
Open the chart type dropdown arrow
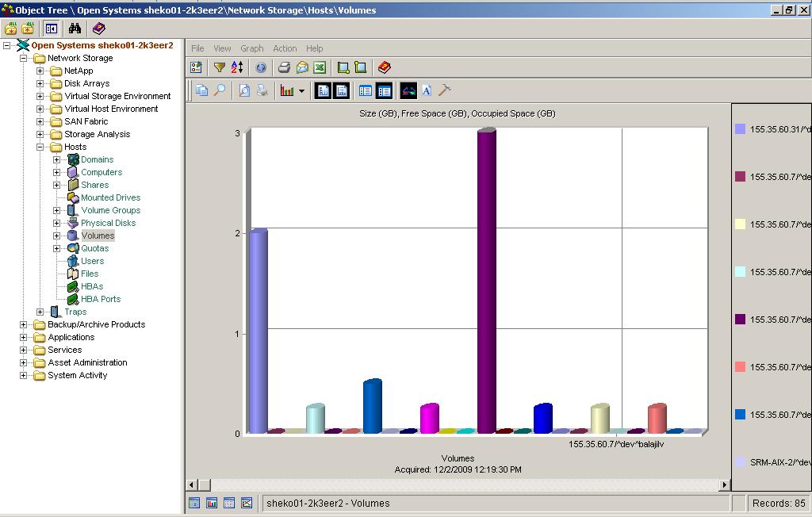point(301,91)
